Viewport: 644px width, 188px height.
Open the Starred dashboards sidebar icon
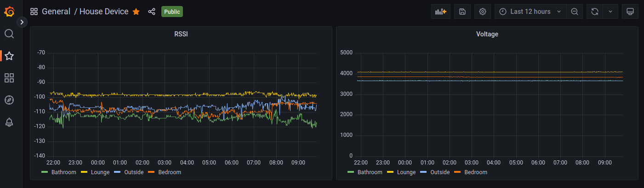(x=9, y=56)
